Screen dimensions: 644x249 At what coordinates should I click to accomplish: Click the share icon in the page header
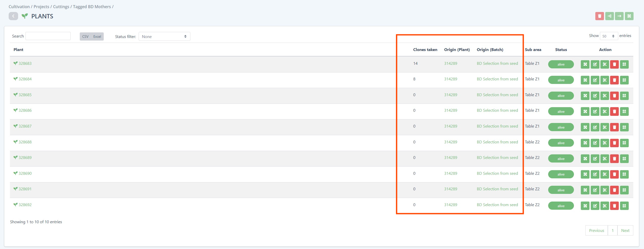pyautogui.click(x=609, y=16)
